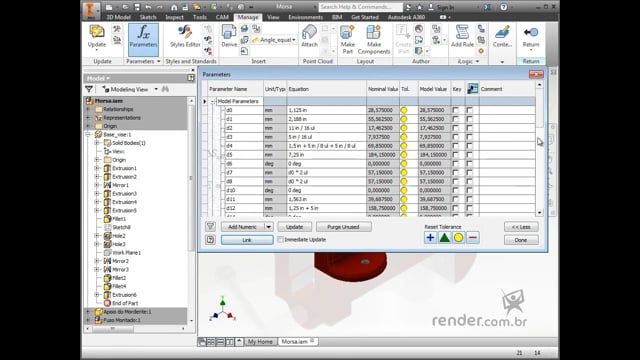Click the Return arrow icon

[531, 32]
